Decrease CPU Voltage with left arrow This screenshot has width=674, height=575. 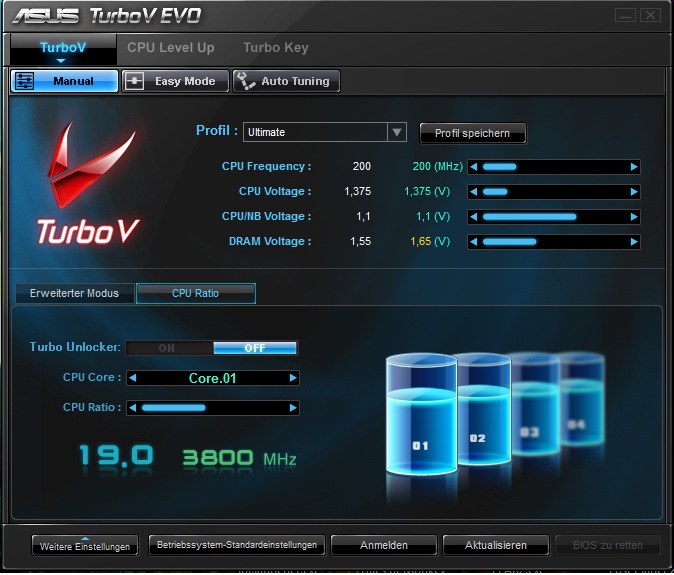(x=473, y=192)
